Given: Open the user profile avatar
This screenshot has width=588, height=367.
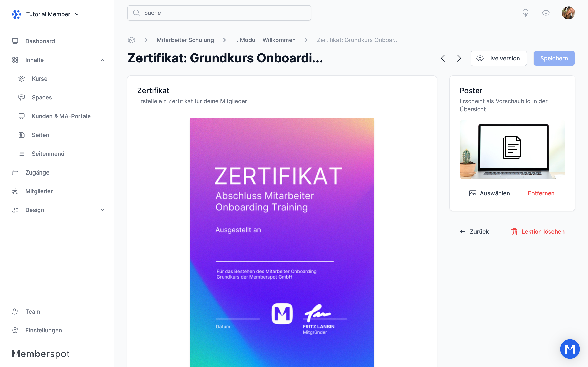Looking at the screenshot, I should coord(568,13).
